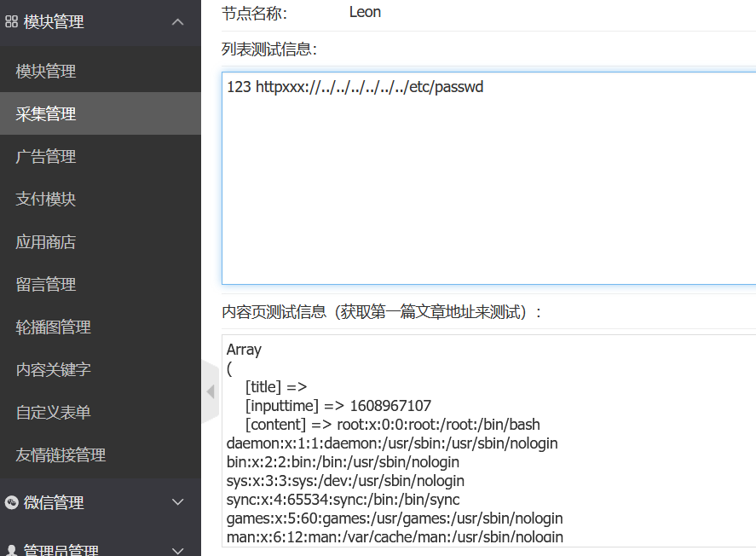756x556 pixels.
Task: Click the sync:x:4:65534 line
Action: pos(343,500)
